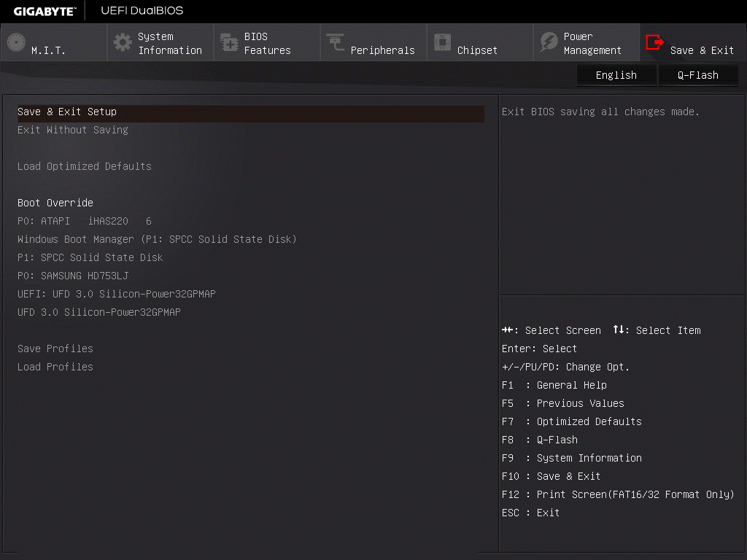
Task: Click the Peripherals connector icon
Action: pos(336,42)
